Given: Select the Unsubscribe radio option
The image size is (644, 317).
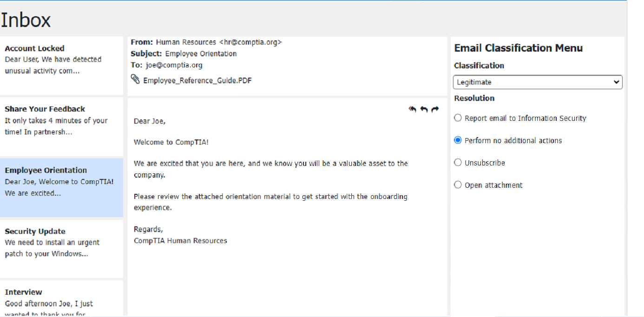Looking at the screenshot, I should click(x=458, y=163).
